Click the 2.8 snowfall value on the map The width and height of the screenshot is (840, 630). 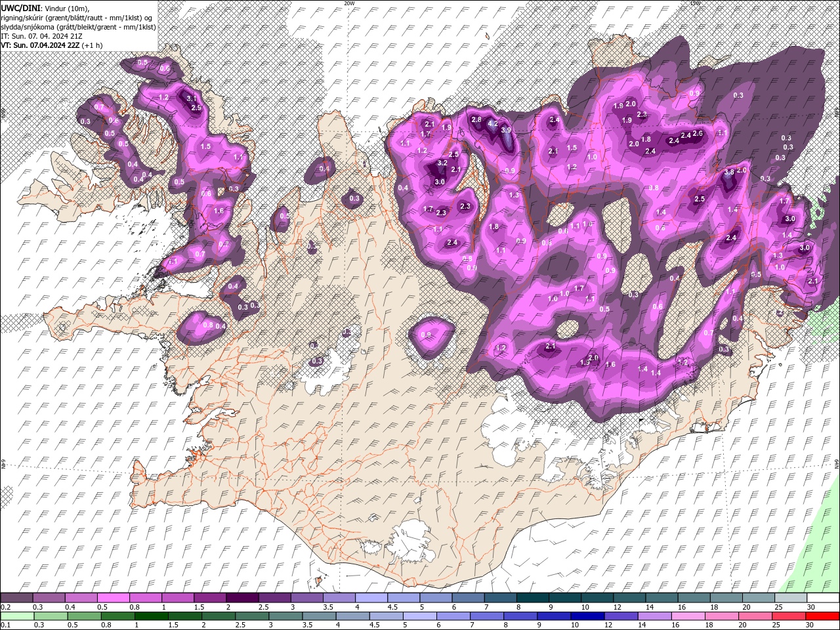476,119
